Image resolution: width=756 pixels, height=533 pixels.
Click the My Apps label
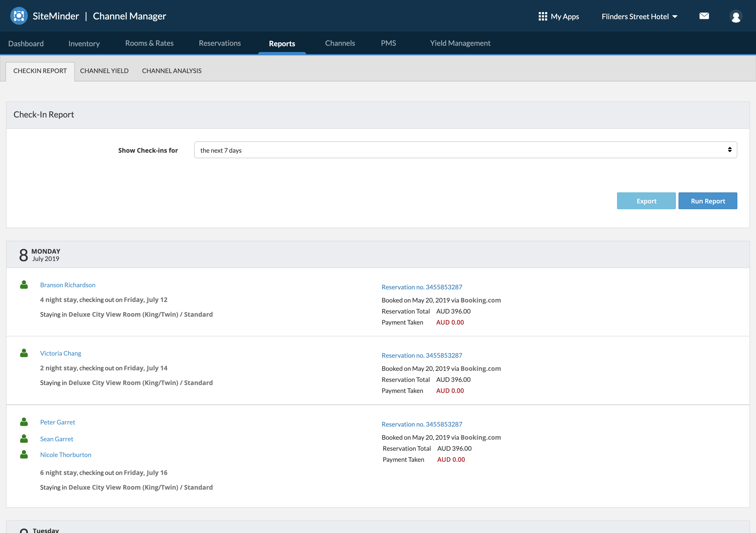(565, 17)
